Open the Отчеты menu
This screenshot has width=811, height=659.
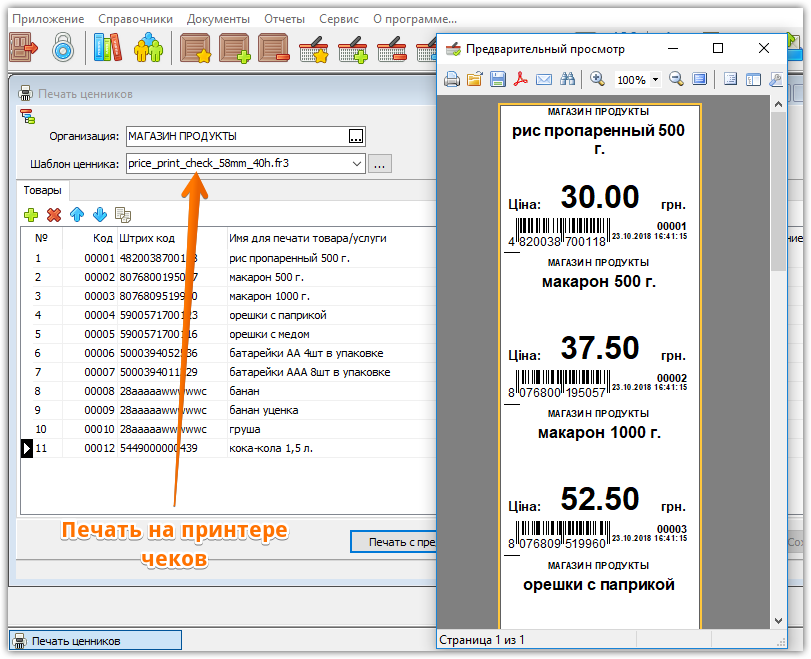[284, 19]
